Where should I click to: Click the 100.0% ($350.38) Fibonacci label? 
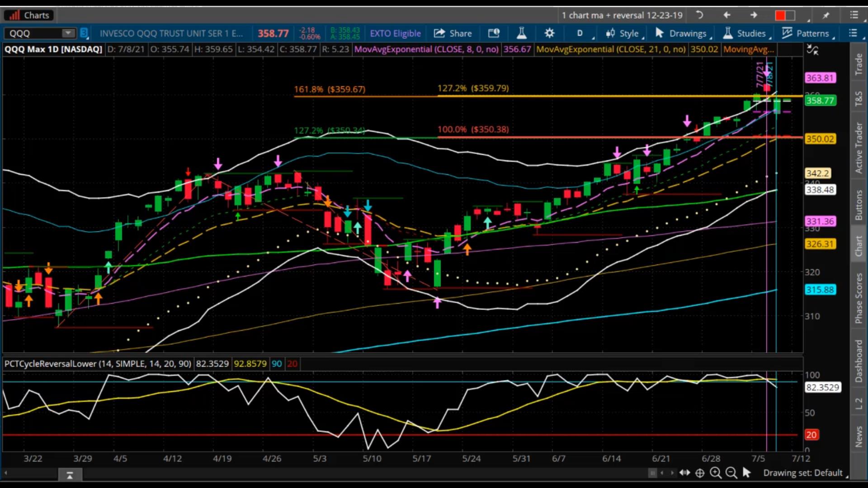click(x=473, y=130)
